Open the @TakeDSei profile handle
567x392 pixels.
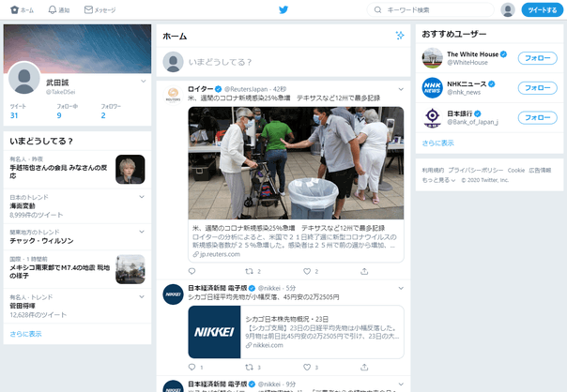click(x=60, y=92)
